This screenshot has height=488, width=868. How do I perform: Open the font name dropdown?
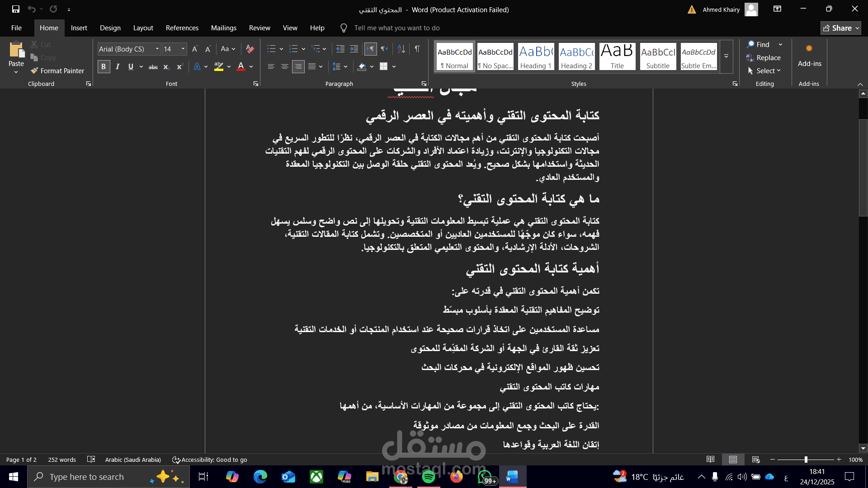(157, 49)
